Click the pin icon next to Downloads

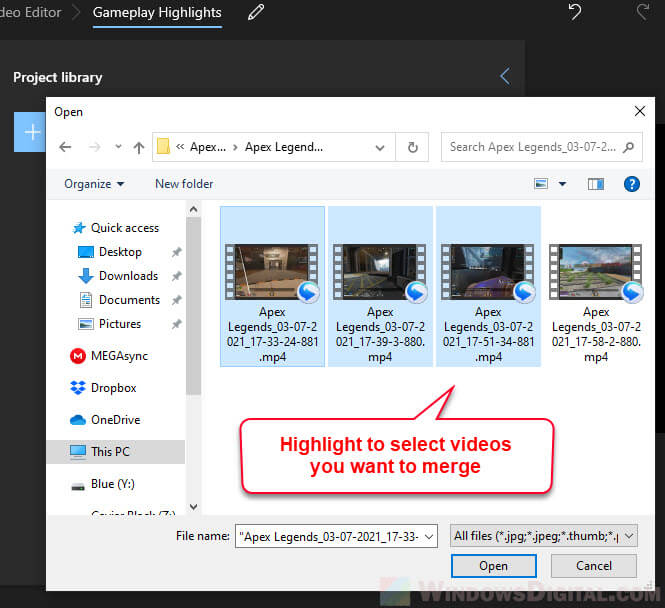click(176, 276)
